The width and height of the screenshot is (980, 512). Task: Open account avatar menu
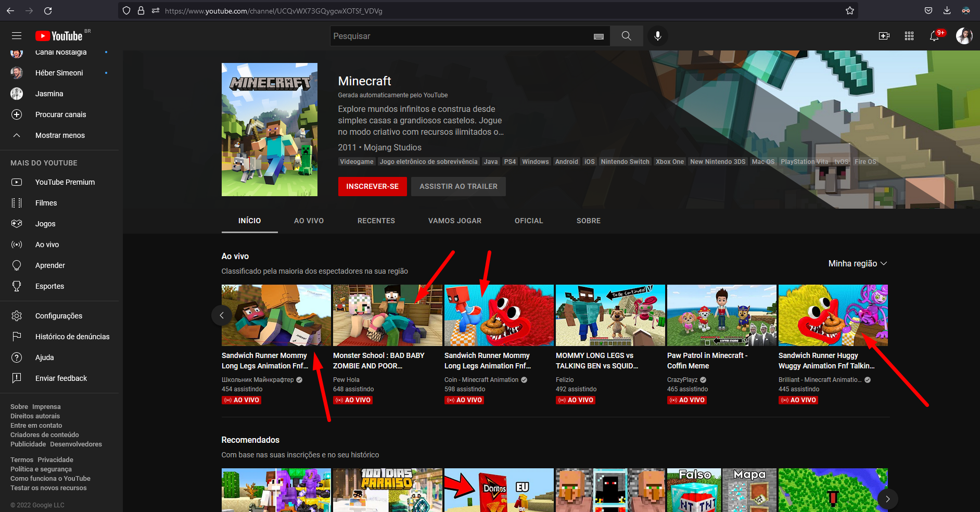point(964,36)
